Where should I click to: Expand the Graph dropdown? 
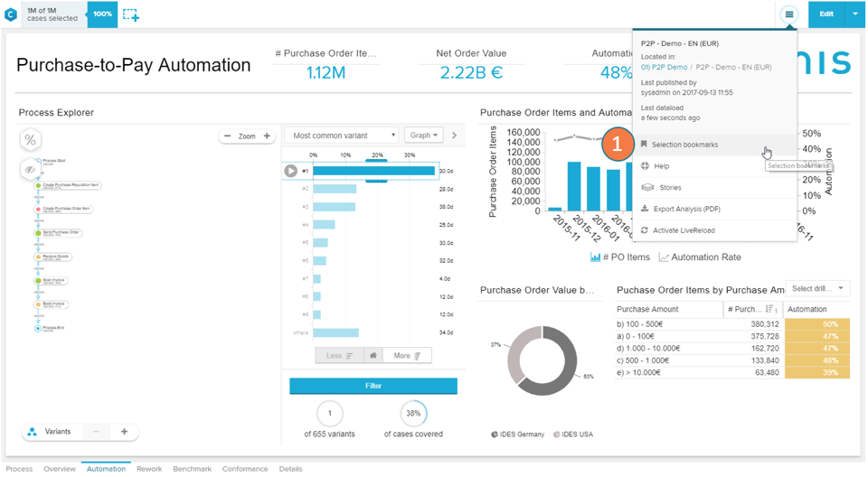pos(423,136)
